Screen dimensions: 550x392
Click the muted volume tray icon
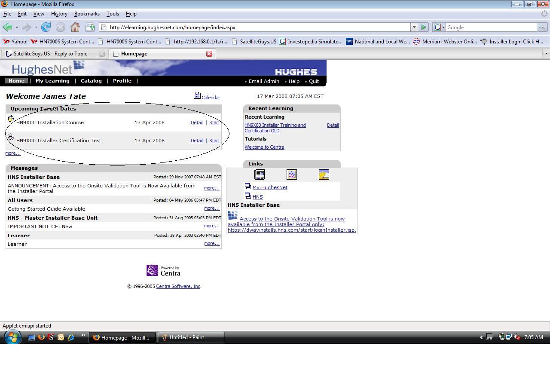point(517,337)
